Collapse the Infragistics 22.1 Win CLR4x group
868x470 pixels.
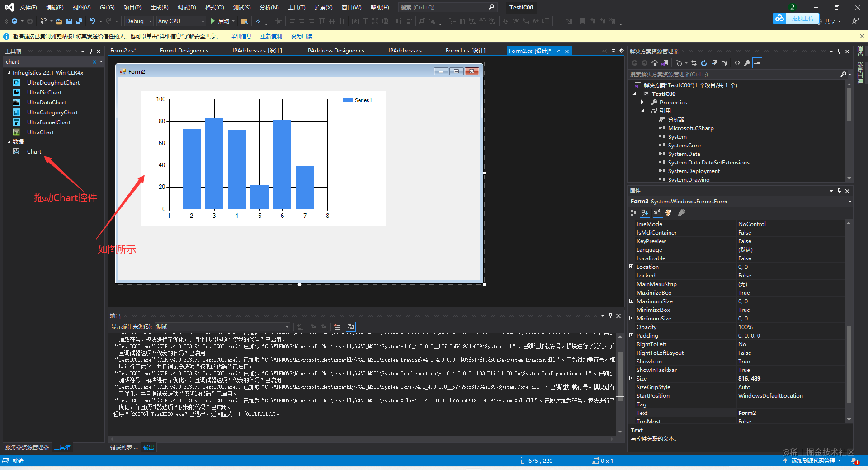9,73
